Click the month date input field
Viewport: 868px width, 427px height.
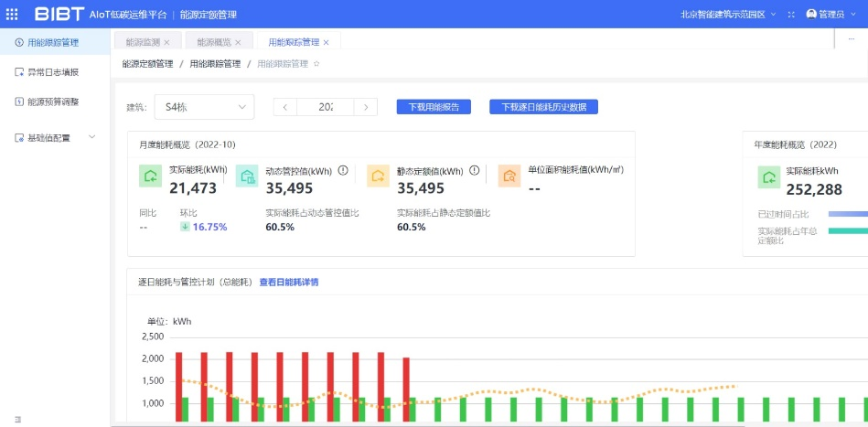coord(326,107)
